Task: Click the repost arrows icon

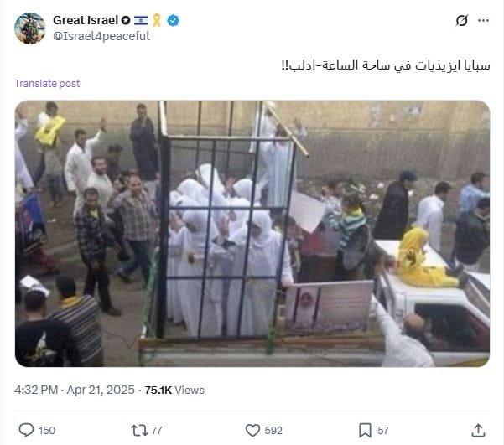Action: [x=139, y=430]
